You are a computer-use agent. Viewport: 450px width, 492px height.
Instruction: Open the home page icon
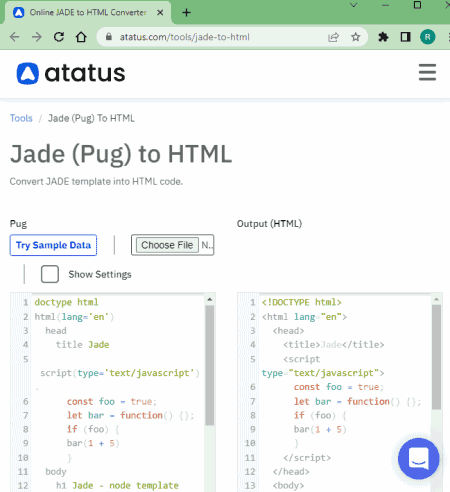coord(81,37)
